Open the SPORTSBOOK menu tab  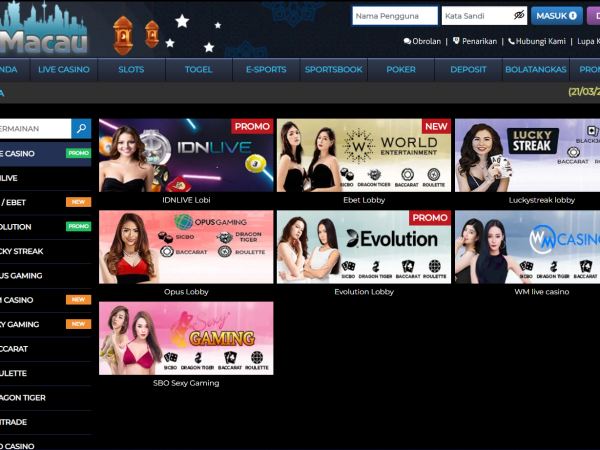(x=333, y=70)
